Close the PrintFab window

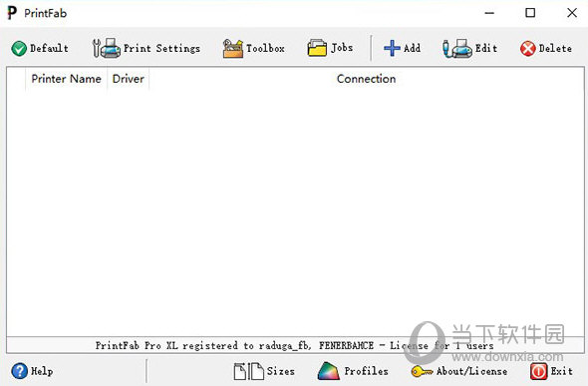tap(572, 13)
